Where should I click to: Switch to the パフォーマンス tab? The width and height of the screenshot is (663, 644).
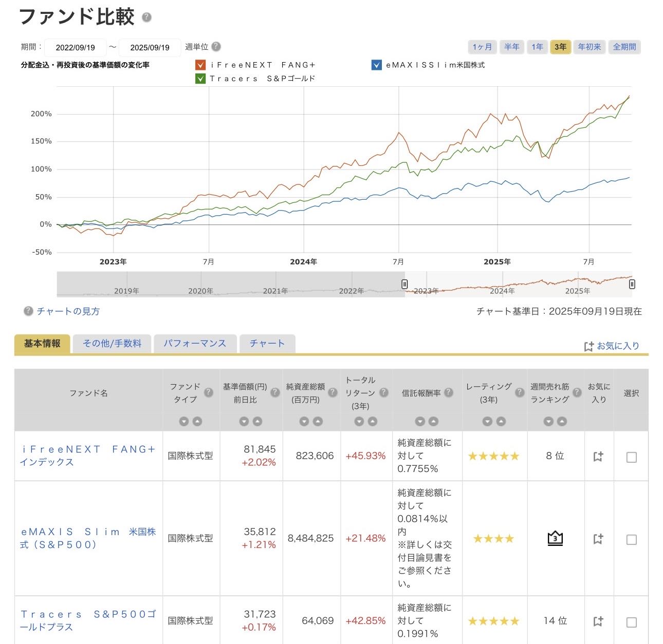(x=195, y=344)
